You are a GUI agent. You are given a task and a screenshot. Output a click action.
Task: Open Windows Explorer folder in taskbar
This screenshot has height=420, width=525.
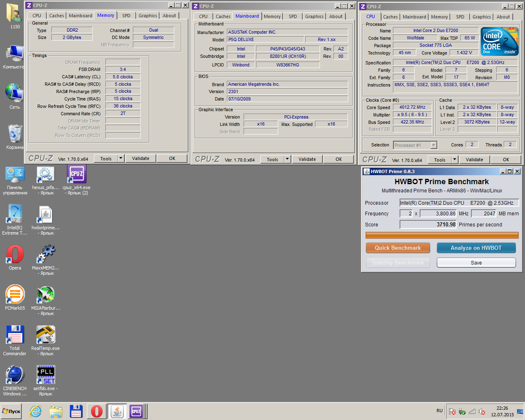pos(56,411)
